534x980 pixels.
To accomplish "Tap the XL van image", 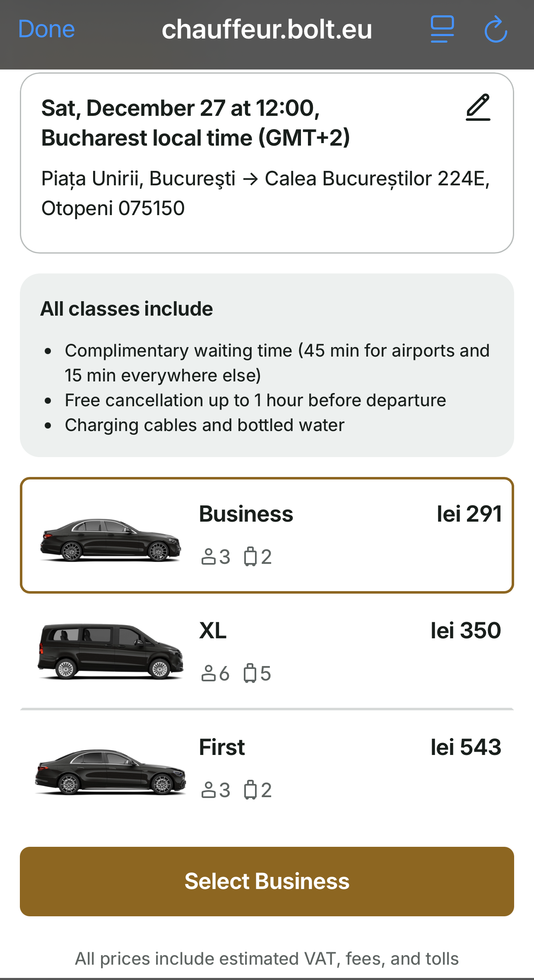I will (111, 652).
